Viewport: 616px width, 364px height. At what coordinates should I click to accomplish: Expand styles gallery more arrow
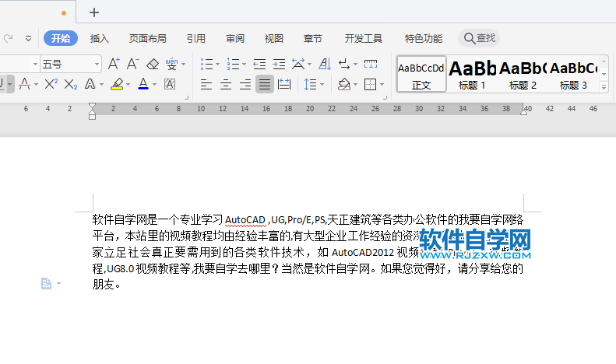coord(604,87)
